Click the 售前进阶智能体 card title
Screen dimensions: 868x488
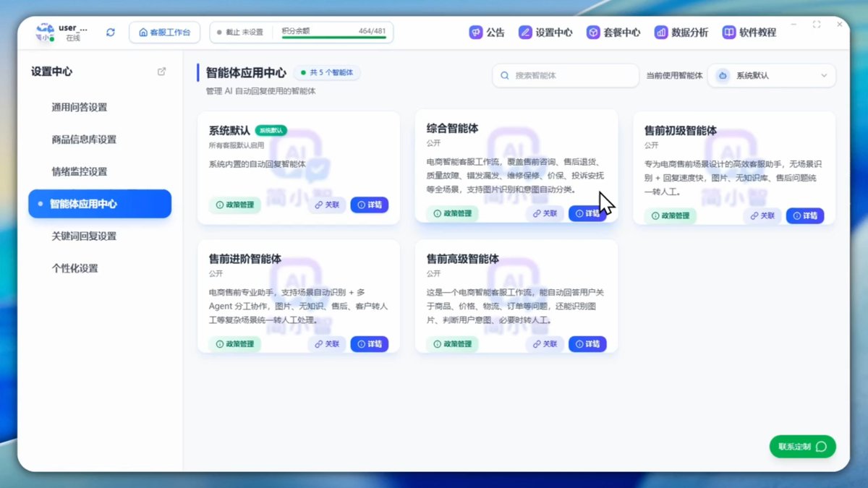point(245,259)
